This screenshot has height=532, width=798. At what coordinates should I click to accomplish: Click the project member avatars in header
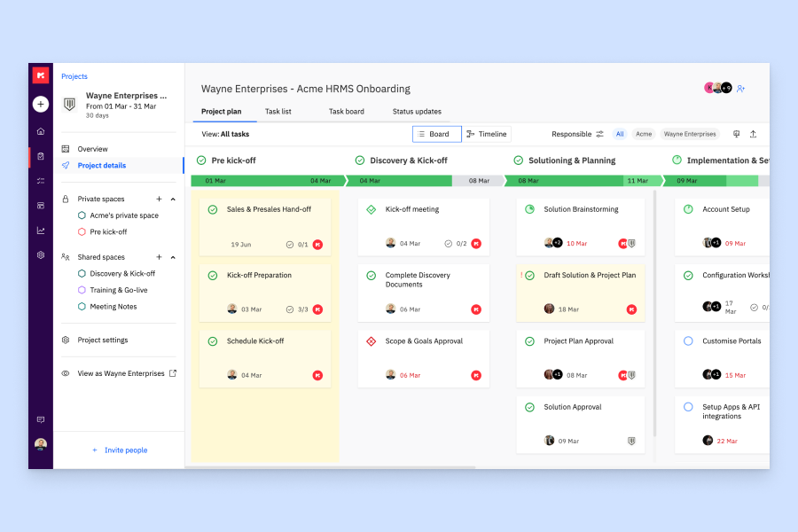point(717,88)
